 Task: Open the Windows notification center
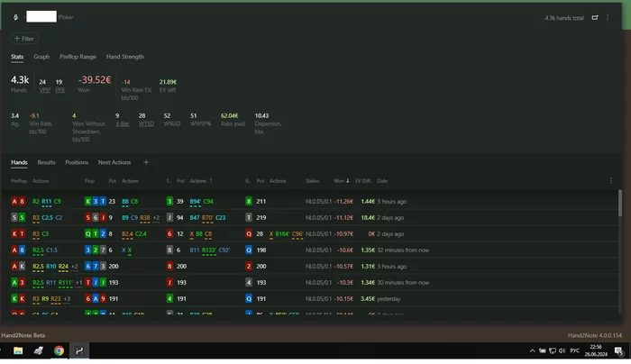pyautogui.click(x=619, y=351)
